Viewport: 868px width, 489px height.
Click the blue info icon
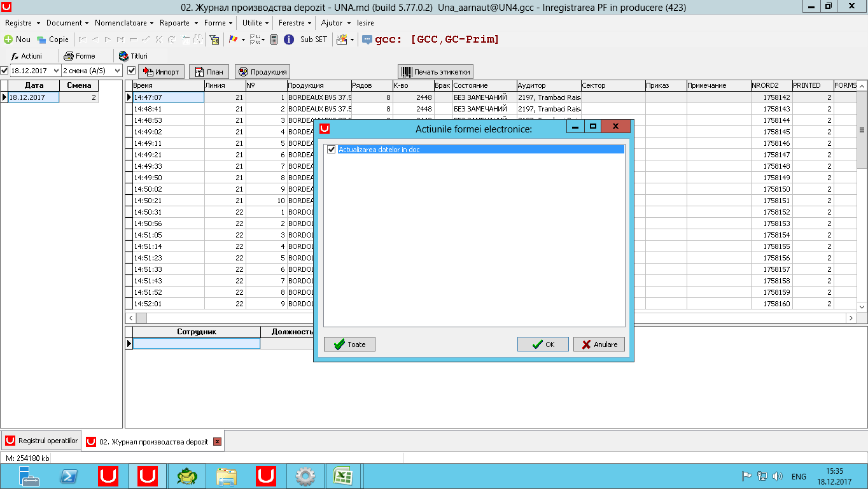[288, 39]
